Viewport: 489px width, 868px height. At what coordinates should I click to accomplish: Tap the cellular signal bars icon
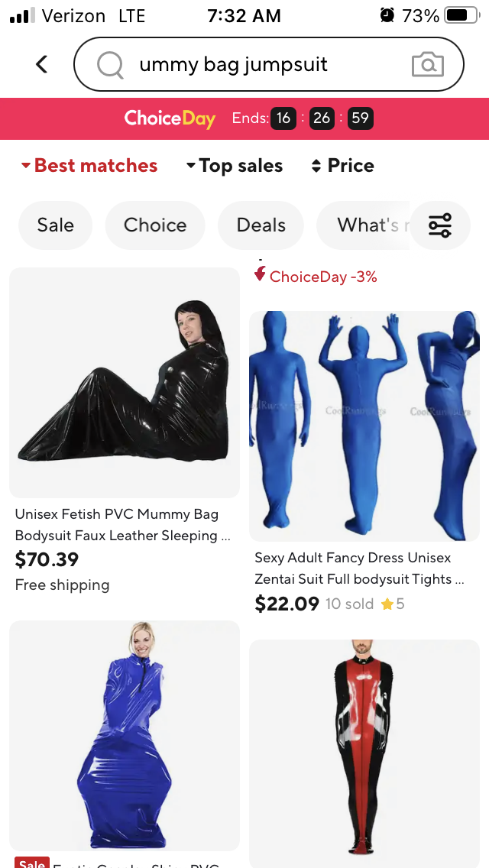(x=23, y=15)
